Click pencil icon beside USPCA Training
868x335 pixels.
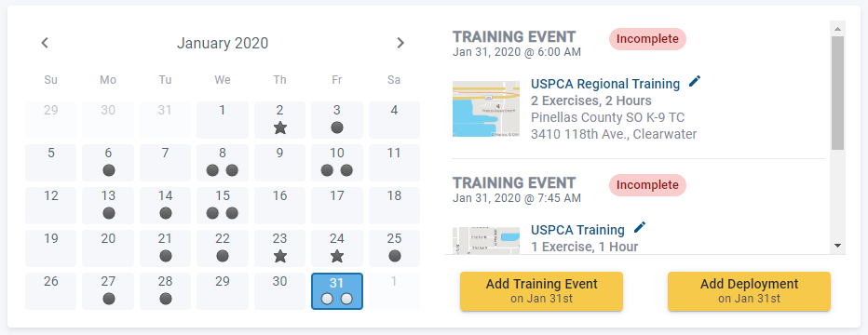(x=640, y=228)
